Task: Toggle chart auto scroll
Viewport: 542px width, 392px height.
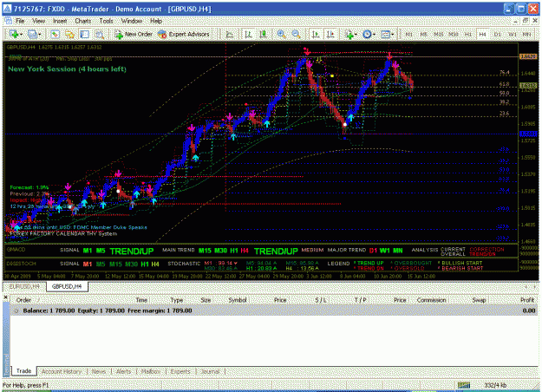Action: (316, 34)
